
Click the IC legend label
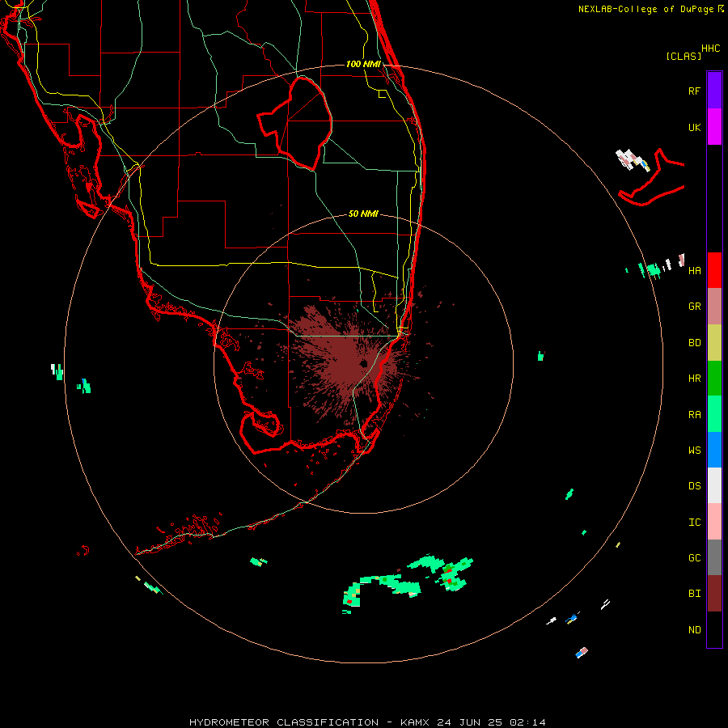[694, 523]
